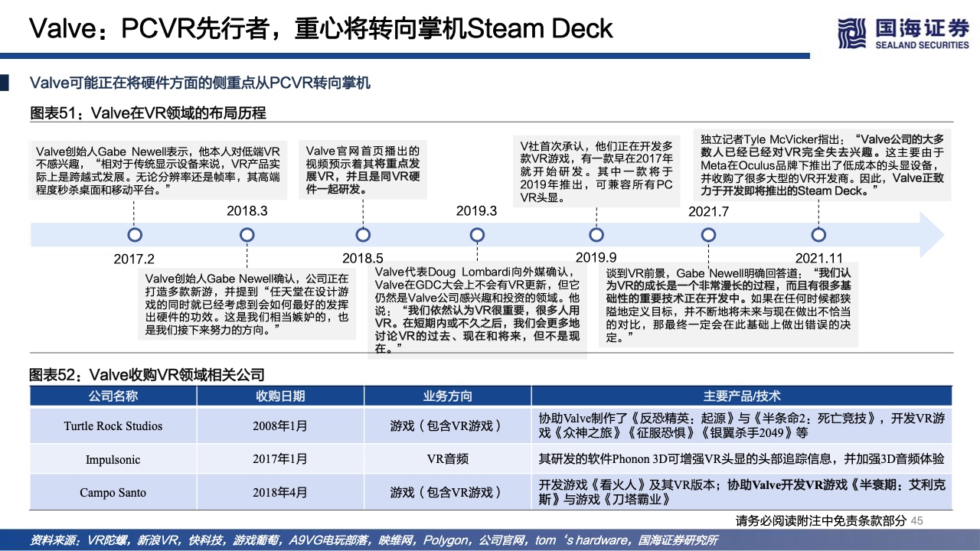980x551 pixels.
Task: Click the date label '2019.3'
Action: [476, 211]
